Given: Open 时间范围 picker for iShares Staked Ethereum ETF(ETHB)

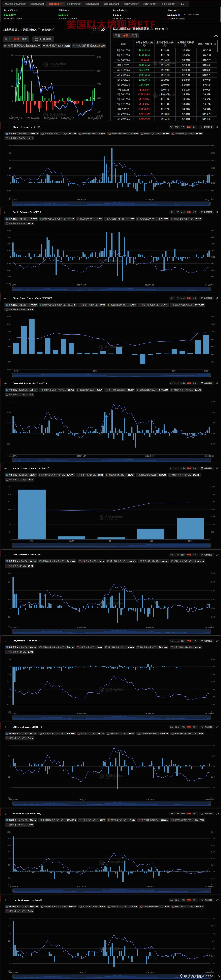Looking at the screenshot, I should pyautogui.click(x=206, y=298).
